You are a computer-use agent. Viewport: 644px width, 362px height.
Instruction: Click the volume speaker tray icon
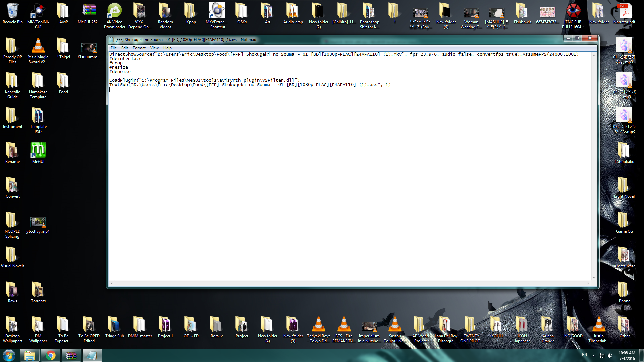click(610, 355)
